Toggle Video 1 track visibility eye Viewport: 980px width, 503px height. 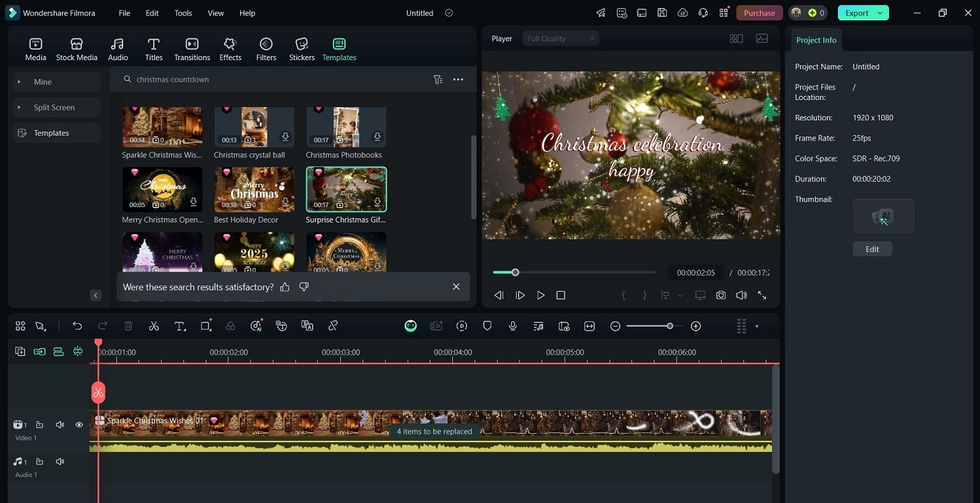pos(79,425)
